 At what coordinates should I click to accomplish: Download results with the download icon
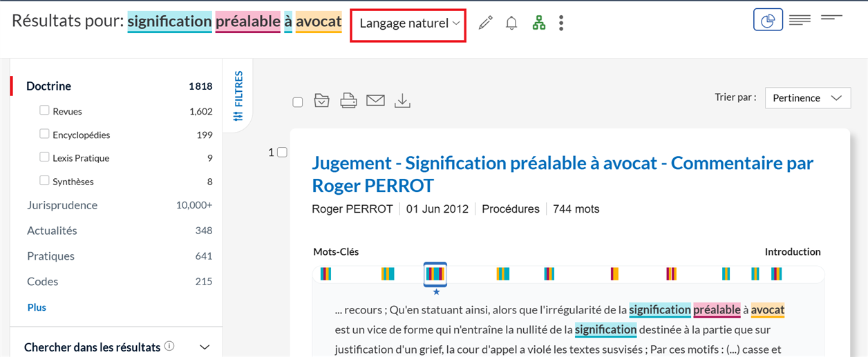click(x=402, y=101)
